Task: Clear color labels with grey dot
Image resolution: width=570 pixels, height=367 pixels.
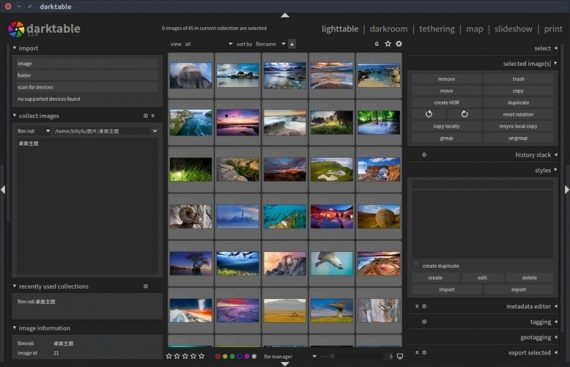Action: [254, 356]
